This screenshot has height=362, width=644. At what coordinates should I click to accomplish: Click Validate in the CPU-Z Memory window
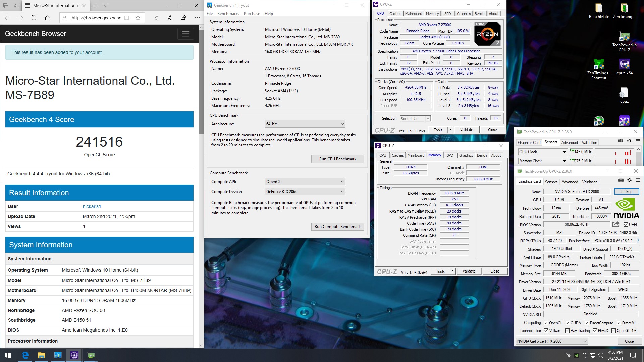pos(469,271)
